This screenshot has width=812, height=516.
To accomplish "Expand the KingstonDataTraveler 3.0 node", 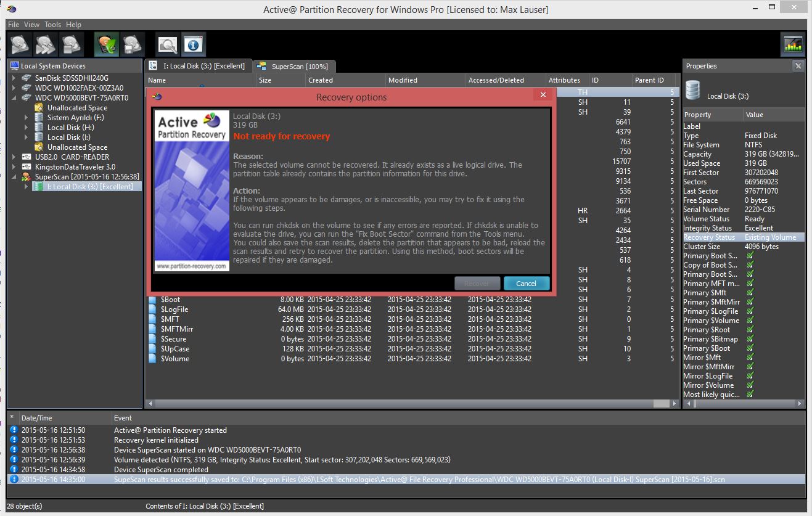I will pyautogui.click(x=14, y=167).
